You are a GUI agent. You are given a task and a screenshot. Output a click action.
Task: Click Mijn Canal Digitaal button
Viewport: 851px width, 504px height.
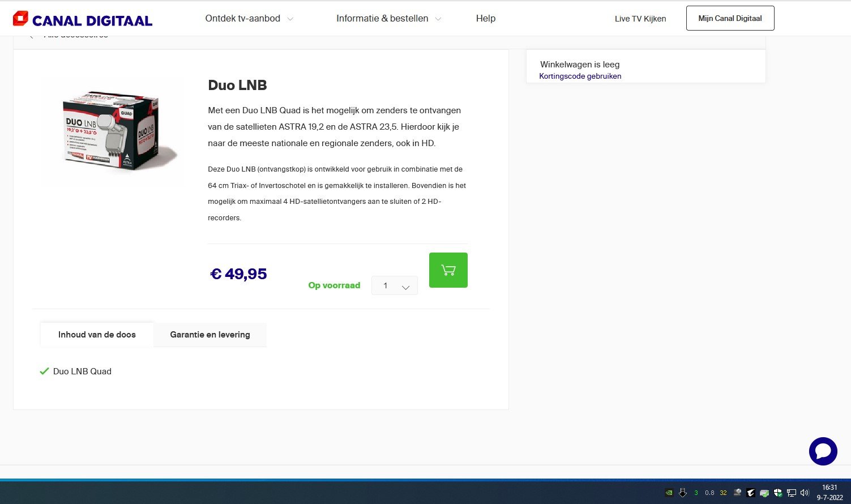[x=730, y=18]
